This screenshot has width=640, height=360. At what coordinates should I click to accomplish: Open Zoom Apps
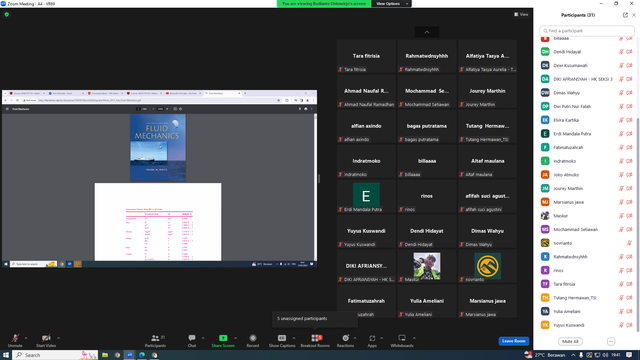[372, 340]
